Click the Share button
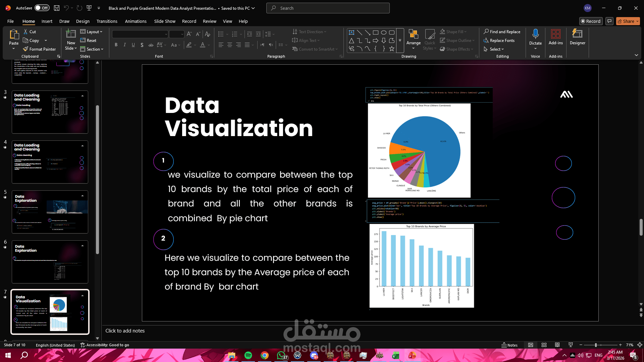The image size is (644, 362). (628, 21)
